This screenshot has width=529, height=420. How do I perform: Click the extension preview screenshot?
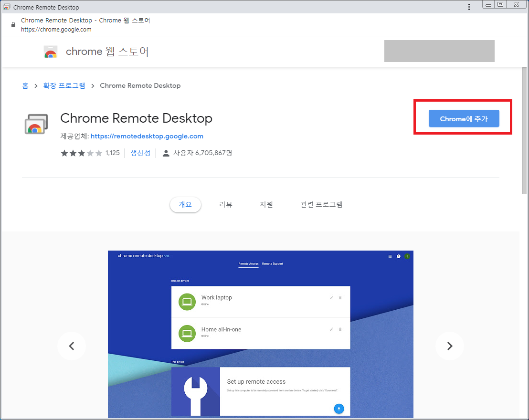click(x=261, y=334)
